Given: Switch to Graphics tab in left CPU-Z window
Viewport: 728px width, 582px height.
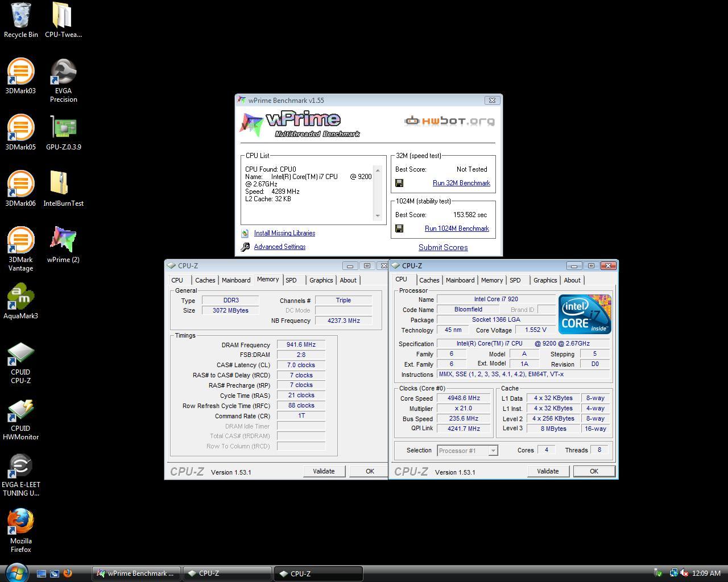Looking at the screenshot, I should [x=321, y=280].
